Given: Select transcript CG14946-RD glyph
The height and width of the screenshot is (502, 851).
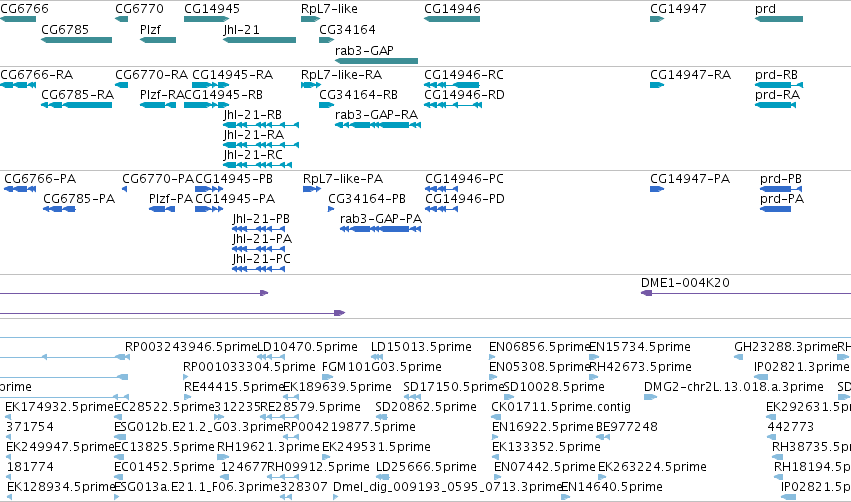Looking at the screenshot, I should pos(453,105).
